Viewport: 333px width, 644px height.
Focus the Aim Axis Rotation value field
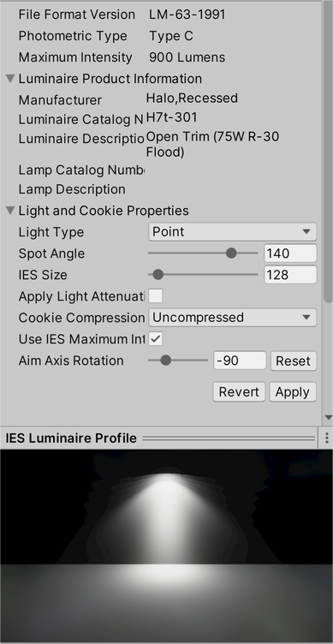(x=240, y=361)
